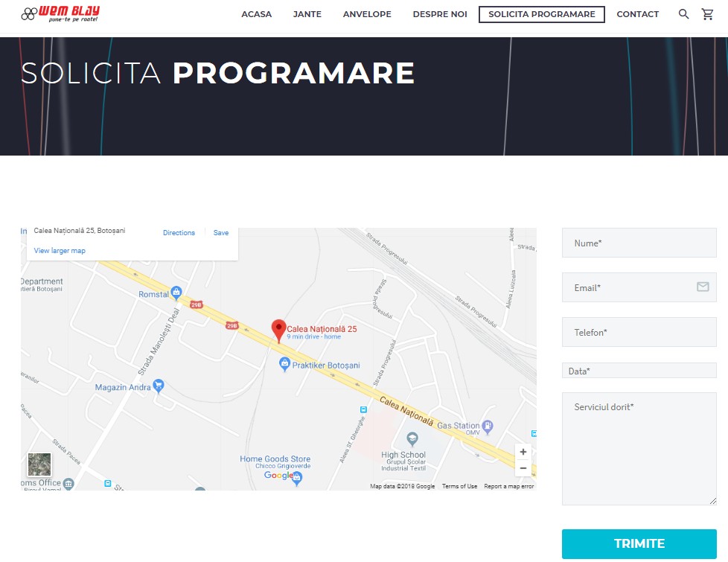This screenshot has width=728, height=562.
Task: Click into the Email input field
Action: [629, 287]
